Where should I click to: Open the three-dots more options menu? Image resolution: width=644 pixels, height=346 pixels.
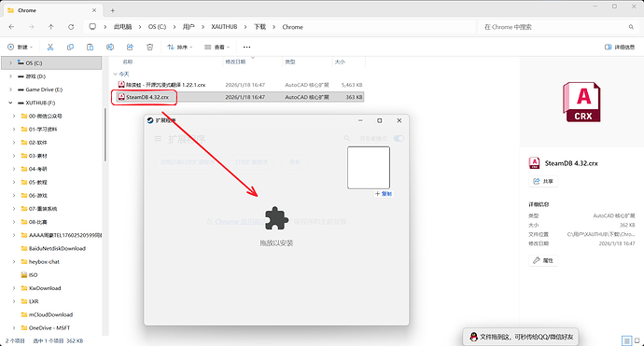[246, 48]
